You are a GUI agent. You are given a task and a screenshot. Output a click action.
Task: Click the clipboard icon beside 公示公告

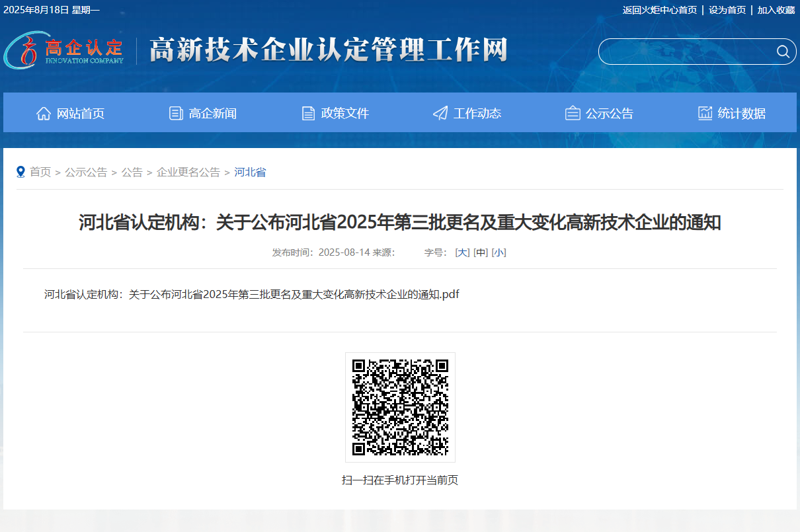coord(573,113)
